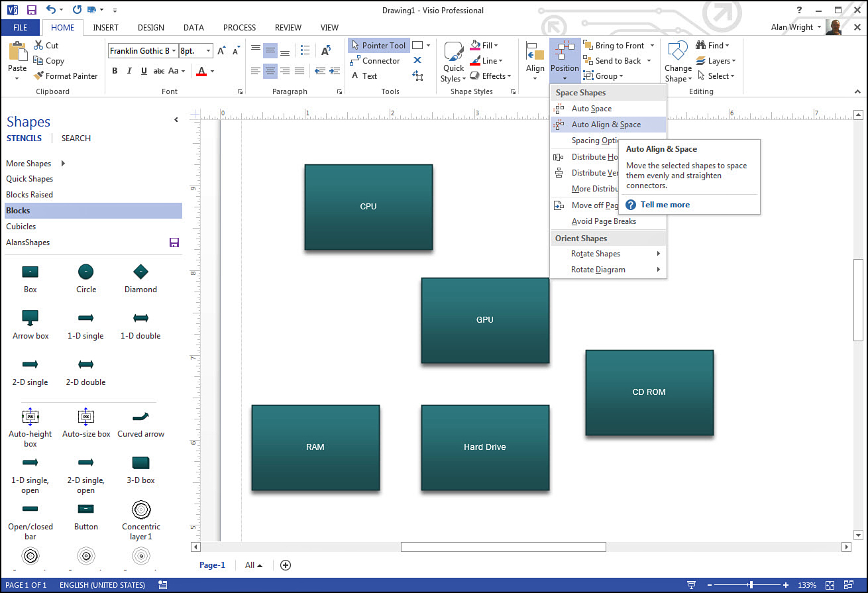Open Quick Styles gallery
Screen dimensions: 868x593
pos(453,62)
